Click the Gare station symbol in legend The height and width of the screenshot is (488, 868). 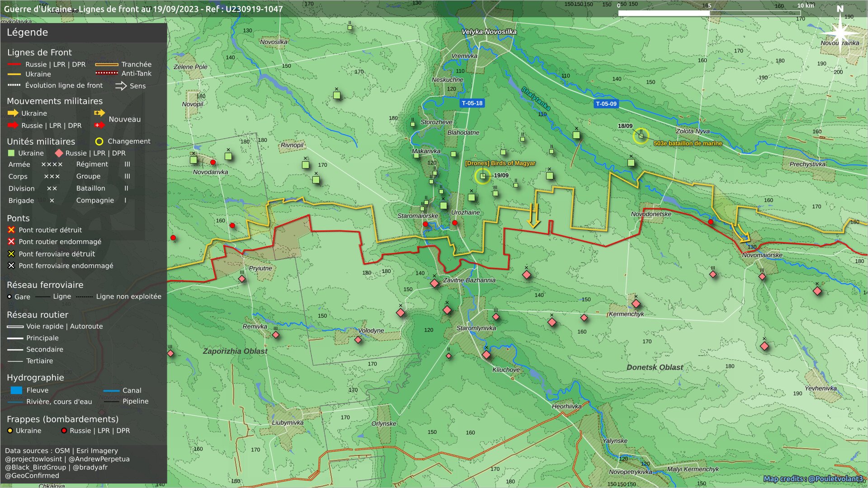tap(9, 297)
